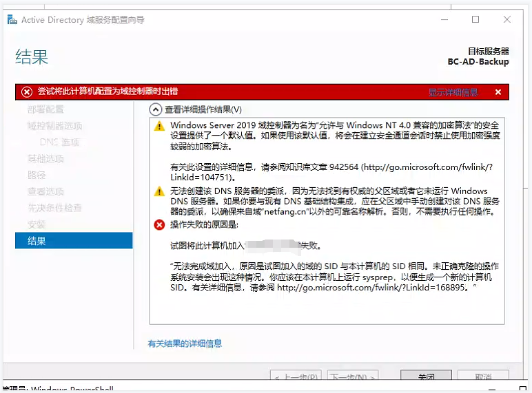532x393 pixels.
Task: Open the 显示详细信息 link in banner
Action: click(453, 92)
